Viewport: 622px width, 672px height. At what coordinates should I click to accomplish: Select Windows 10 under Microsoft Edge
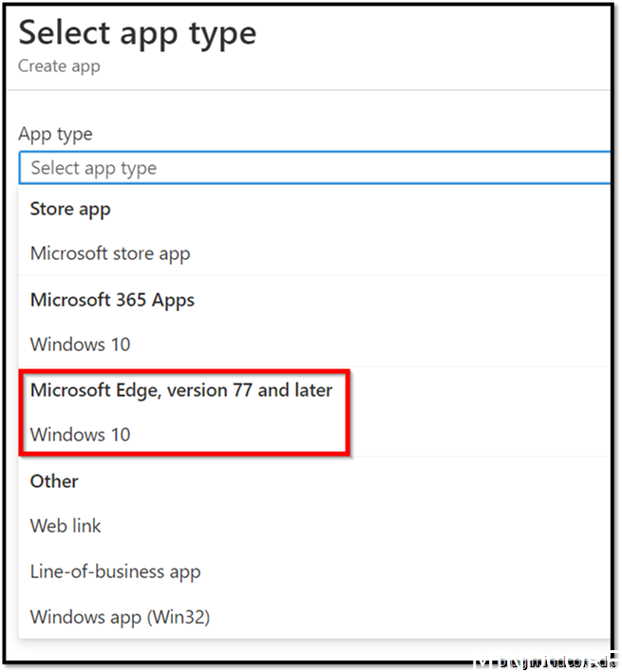pyautogui.click(x=81, y=435)
